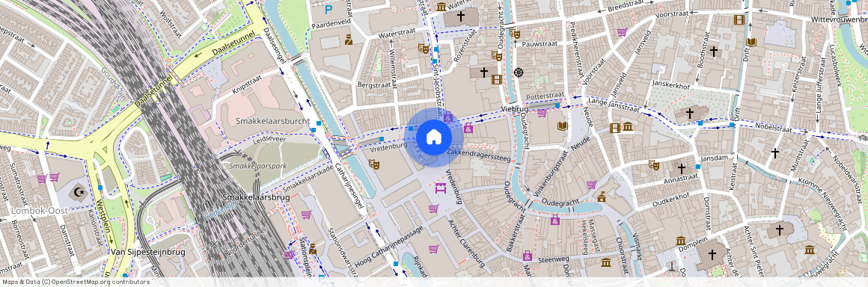Select the museum icon above Waterstraat
Image resolution: width=868 pixels, height=287 pixels.
[441, 7]
